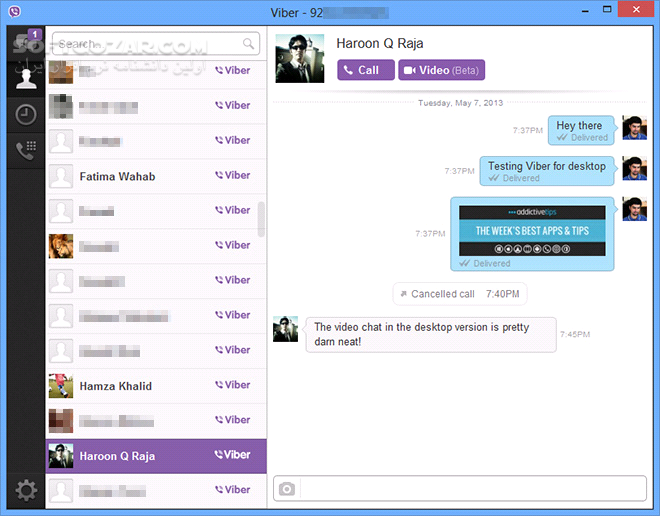
Task: Click 'Testing Viber for desktop' message
Action: (x=547, y=171)
